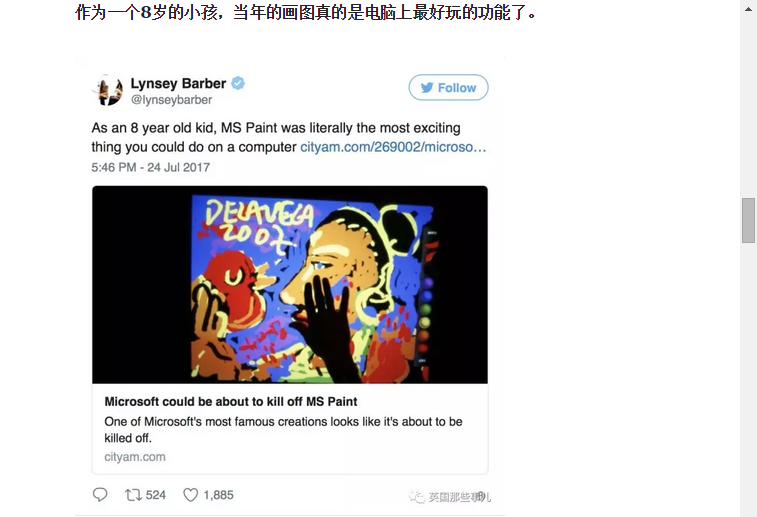Click Lynsey Barber's profile avatar
The width and height of the screenshot is (757, 517).
pyautogui.click(x=108, y=90)
